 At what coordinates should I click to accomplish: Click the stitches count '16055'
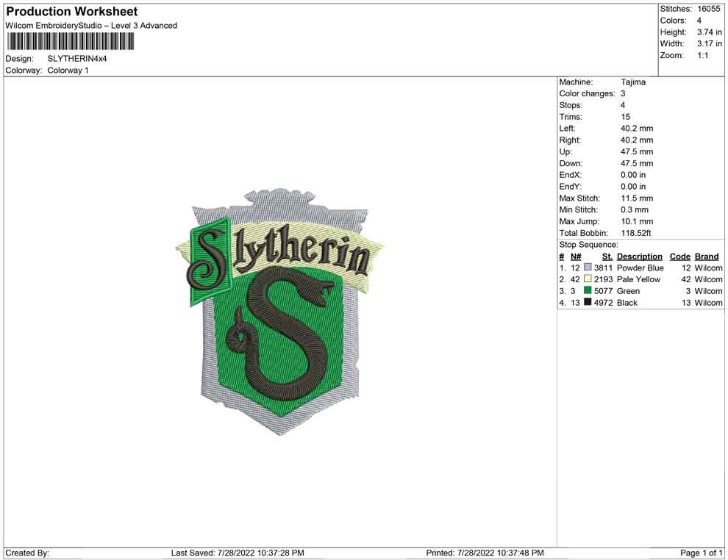pos(708,9)
